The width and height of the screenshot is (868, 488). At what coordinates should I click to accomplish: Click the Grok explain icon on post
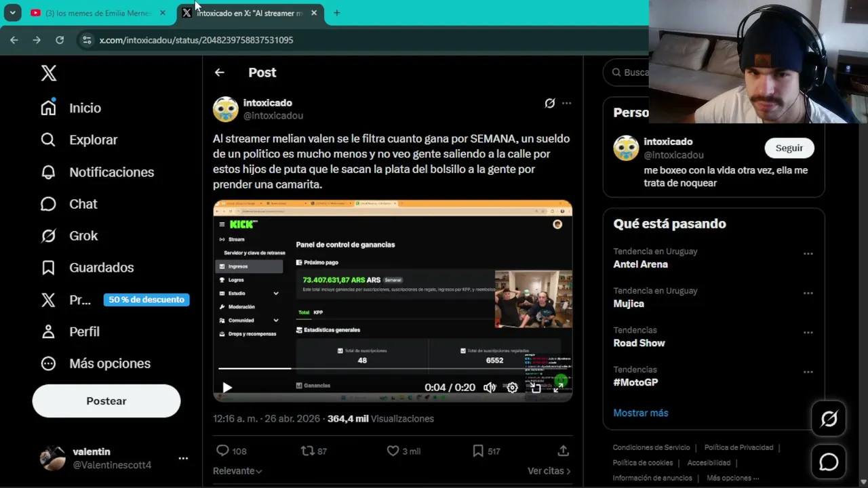tap(550, 103)
